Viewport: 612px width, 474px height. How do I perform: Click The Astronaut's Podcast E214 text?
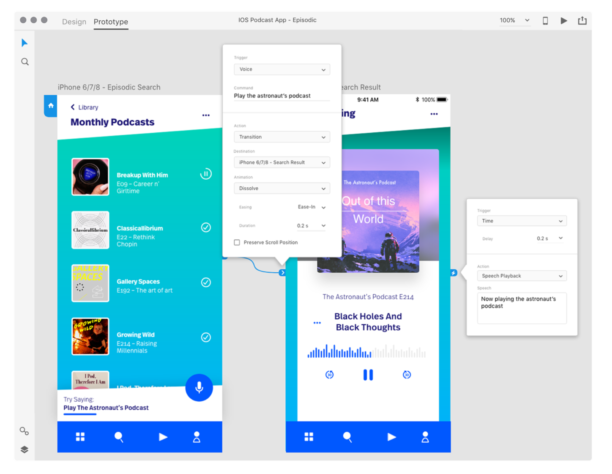[368, 297]
